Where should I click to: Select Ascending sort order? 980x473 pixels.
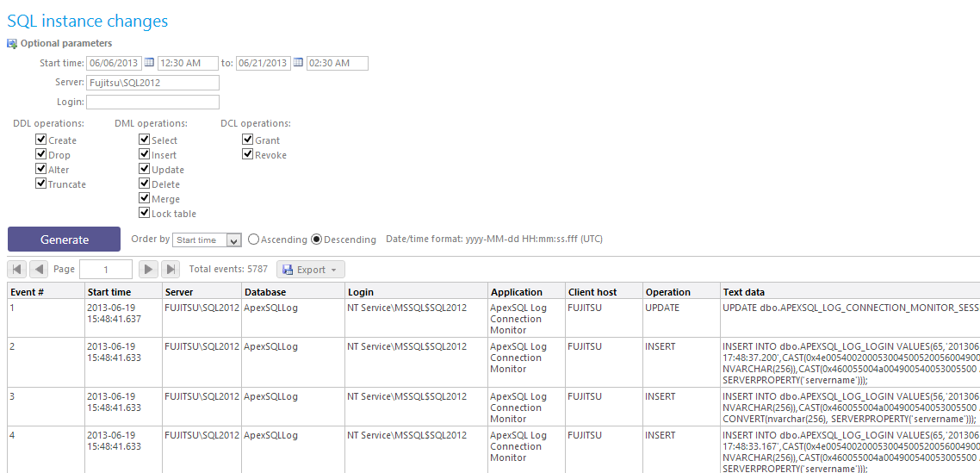tap(254, 239)
